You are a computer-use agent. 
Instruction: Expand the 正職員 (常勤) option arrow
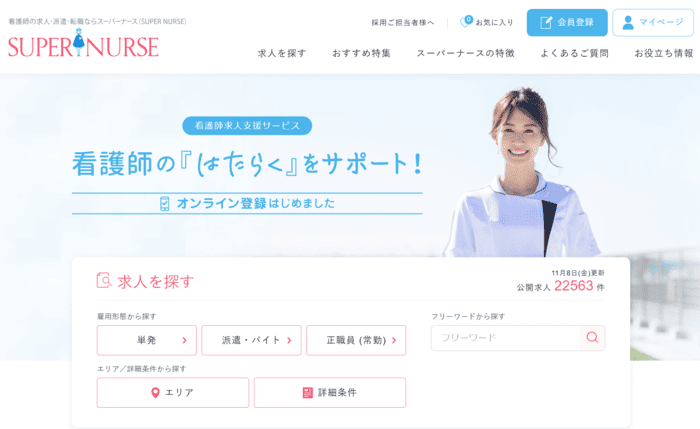(394, 341)
